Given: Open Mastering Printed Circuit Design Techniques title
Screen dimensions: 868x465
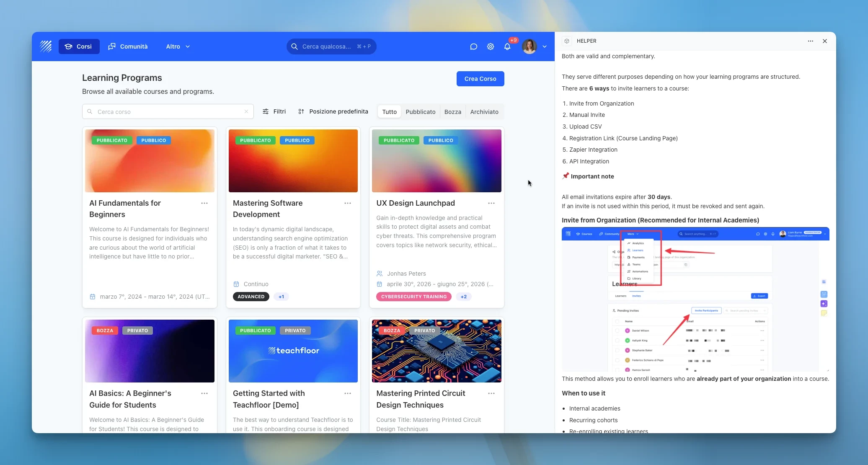Looking at the screenshot, I should (421, 399).
